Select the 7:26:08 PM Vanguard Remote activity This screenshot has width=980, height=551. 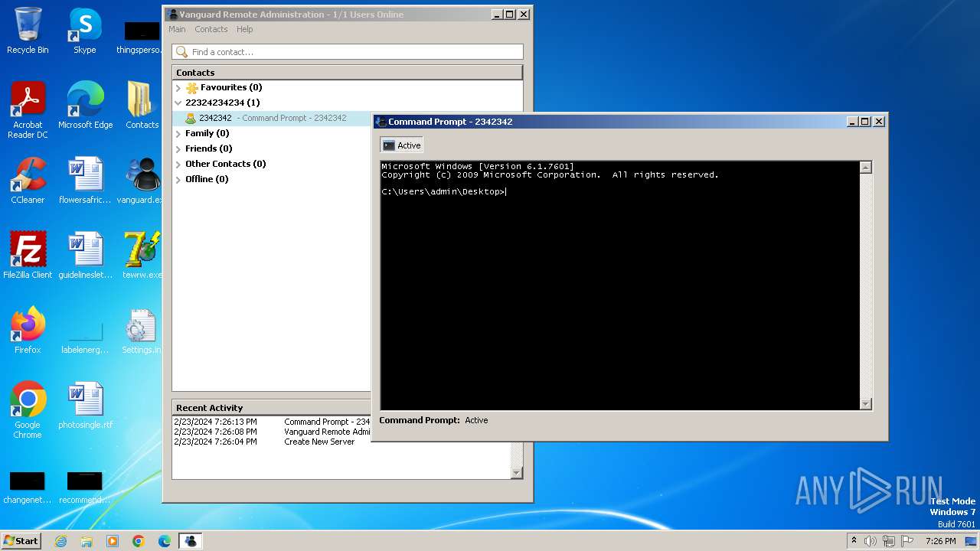[x=272, y=432]
